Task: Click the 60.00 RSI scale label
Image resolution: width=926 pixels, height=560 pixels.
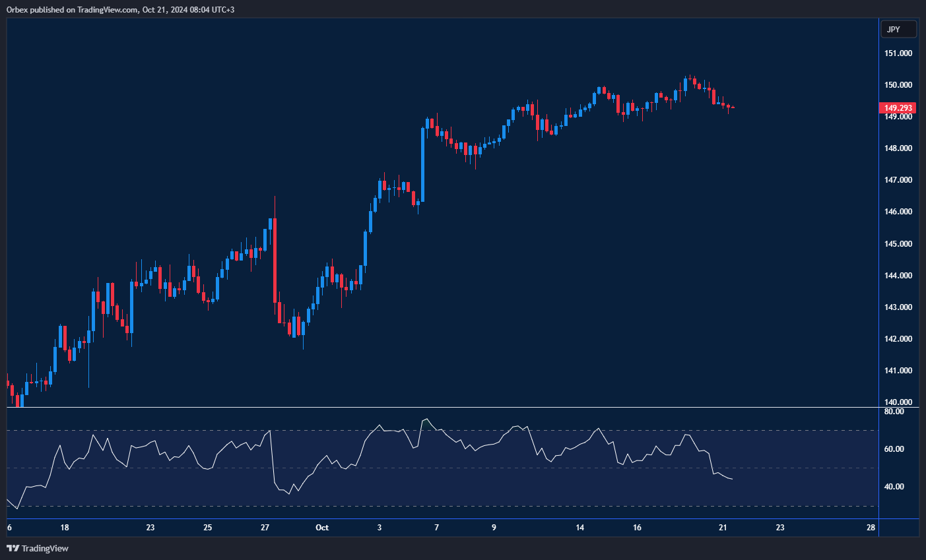Action: point(894,449)
